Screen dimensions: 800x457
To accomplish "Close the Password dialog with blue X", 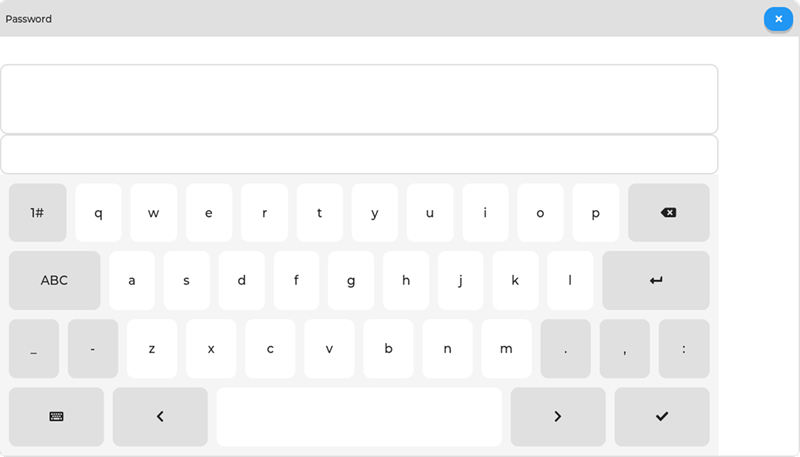I will click(778, 19).
